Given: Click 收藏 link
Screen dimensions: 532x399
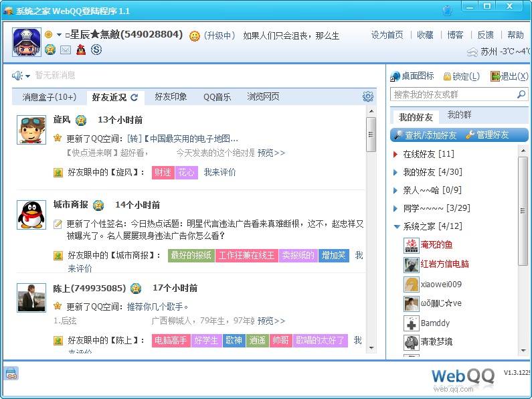Looking at the screenshot, I should point(425,35).
